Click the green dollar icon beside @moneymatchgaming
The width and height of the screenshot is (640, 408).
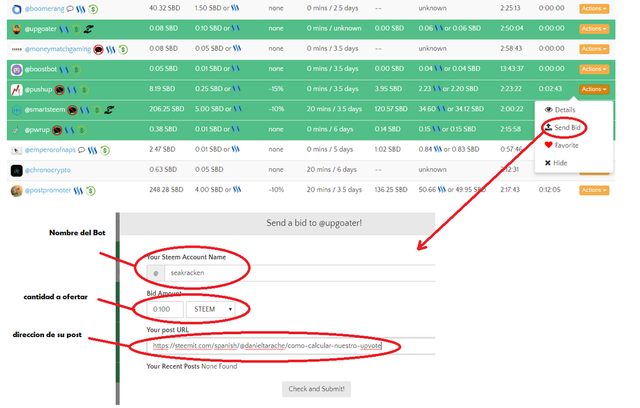123,49
